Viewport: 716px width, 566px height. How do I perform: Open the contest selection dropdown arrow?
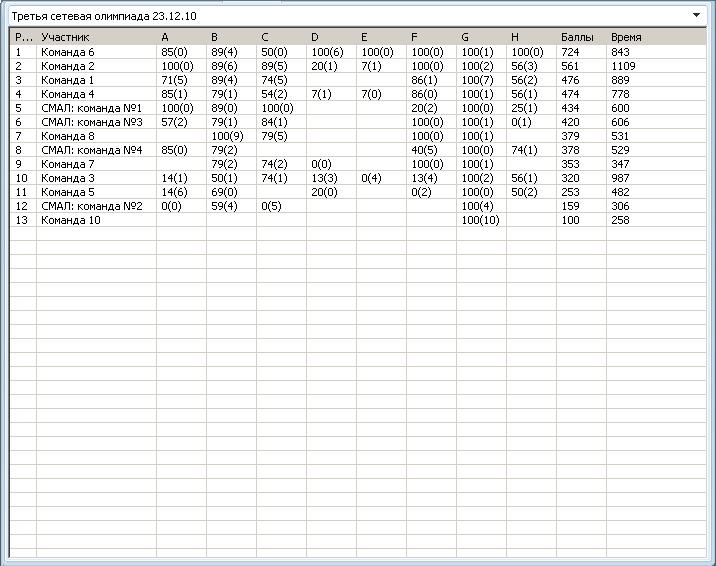[696, 16]
